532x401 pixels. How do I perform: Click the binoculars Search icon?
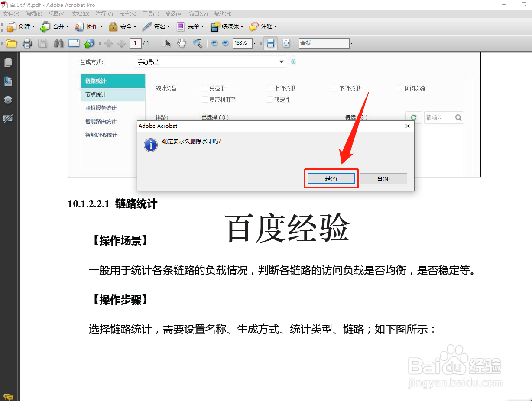tap(58, 43)
